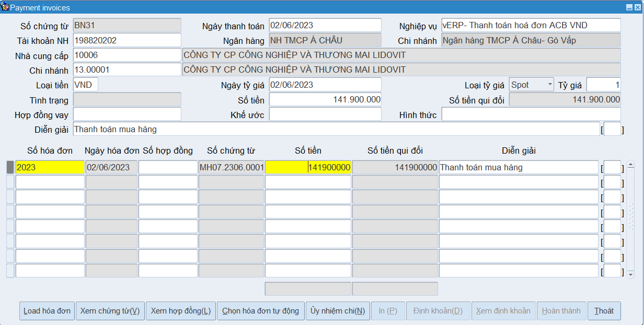Select the second row record indicator

click(10, 182)
